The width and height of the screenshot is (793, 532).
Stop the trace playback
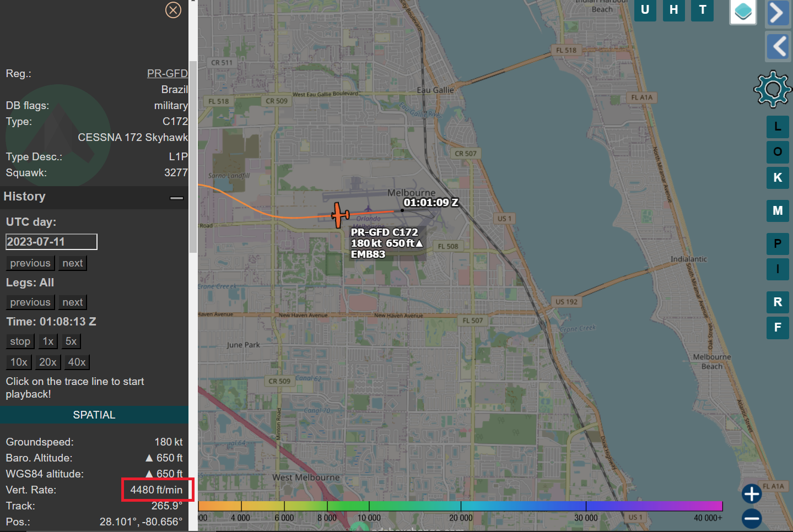click(x=20, y=341)
